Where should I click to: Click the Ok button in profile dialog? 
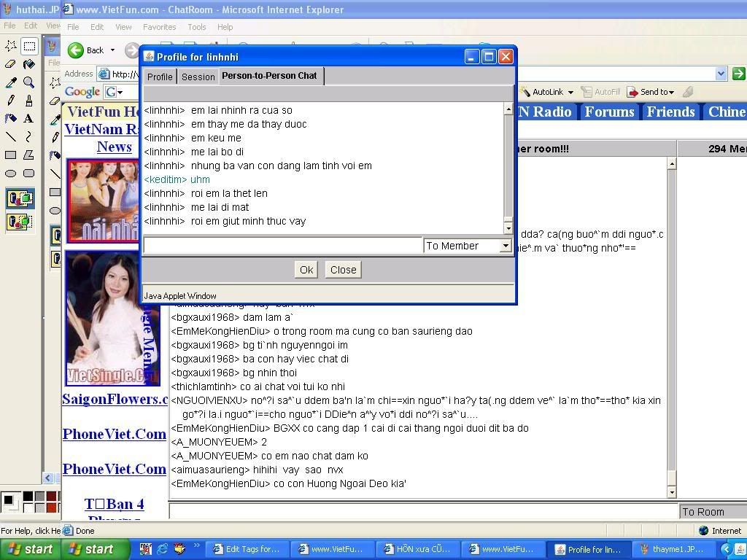(x=306, y=270)
